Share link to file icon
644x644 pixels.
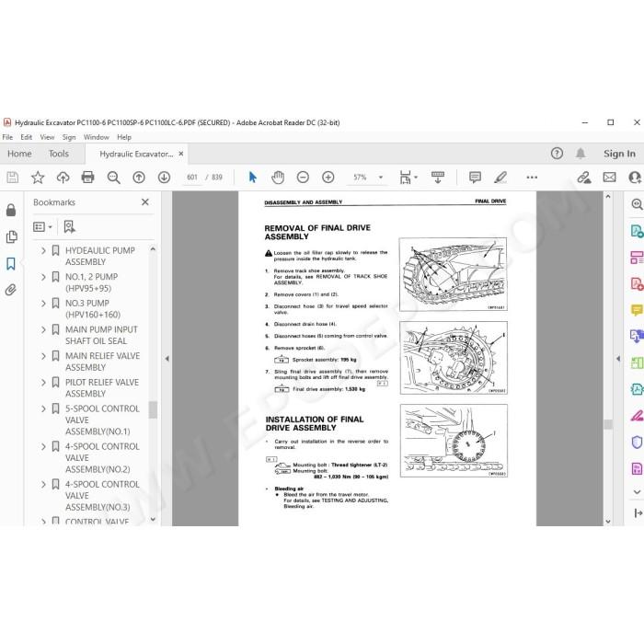click(583, 178)
